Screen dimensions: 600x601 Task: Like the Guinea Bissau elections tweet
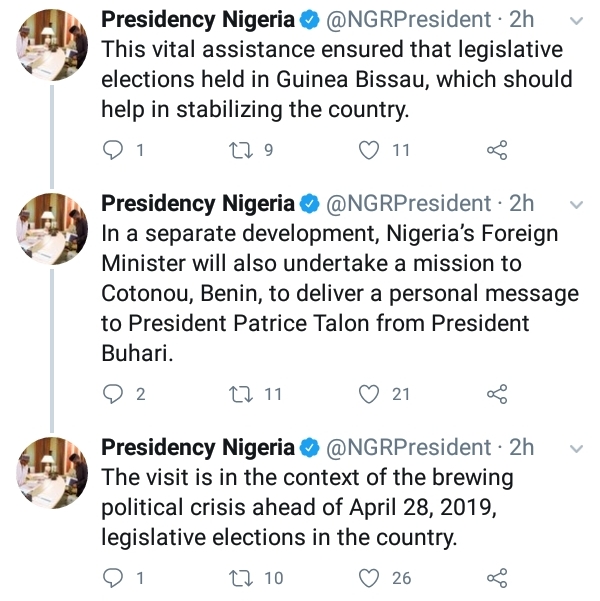(371, 151)
